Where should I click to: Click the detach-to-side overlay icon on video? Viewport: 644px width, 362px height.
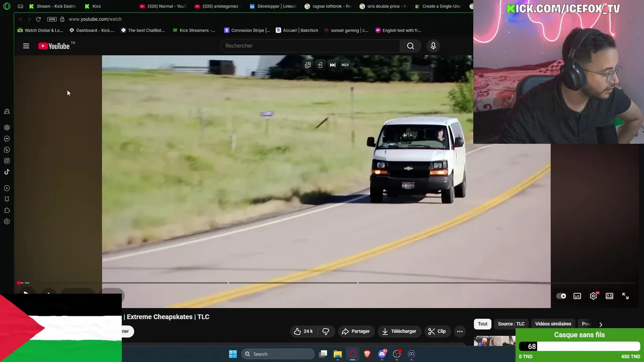(319, 65)
